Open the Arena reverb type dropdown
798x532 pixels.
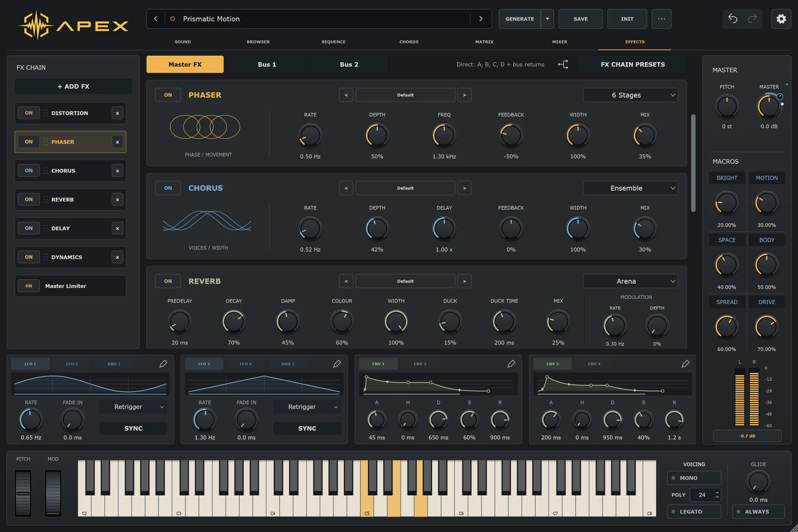point(630,281)
